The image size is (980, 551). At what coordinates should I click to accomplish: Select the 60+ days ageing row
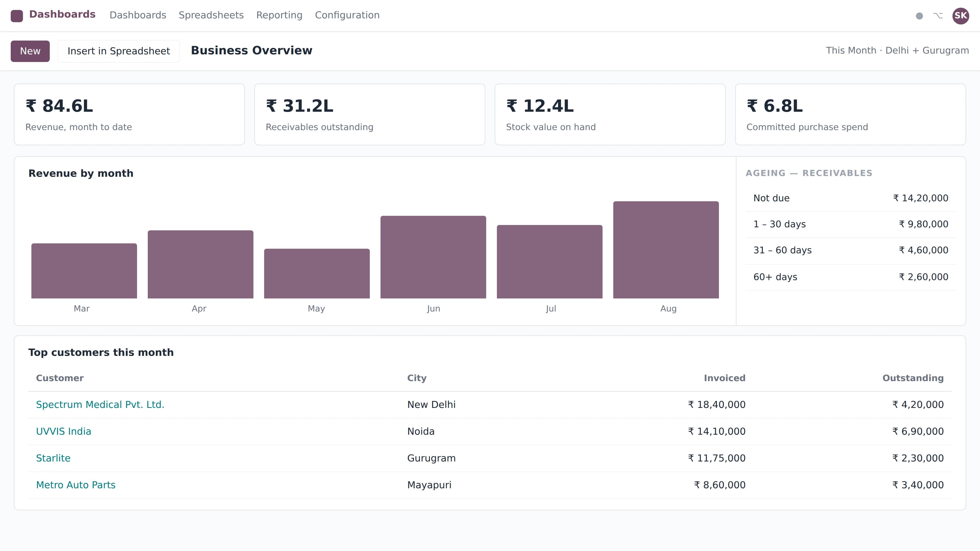coord(851,277)
